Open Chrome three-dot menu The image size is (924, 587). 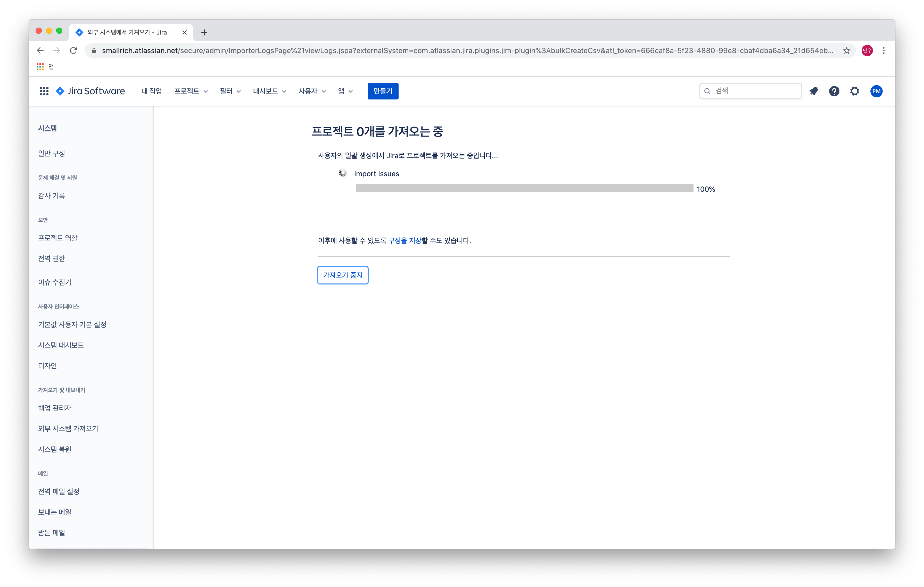point(884,51)
